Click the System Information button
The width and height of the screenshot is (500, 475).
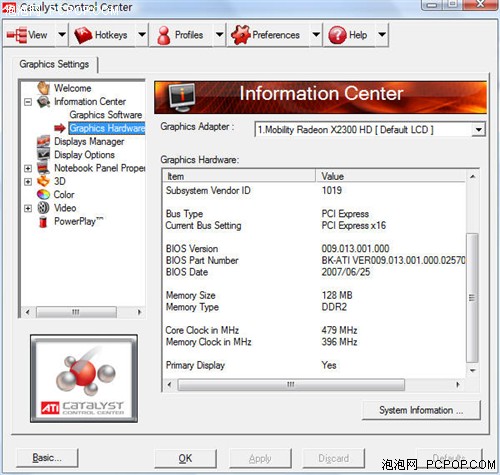pyautogui.click(x=421, y=410)
